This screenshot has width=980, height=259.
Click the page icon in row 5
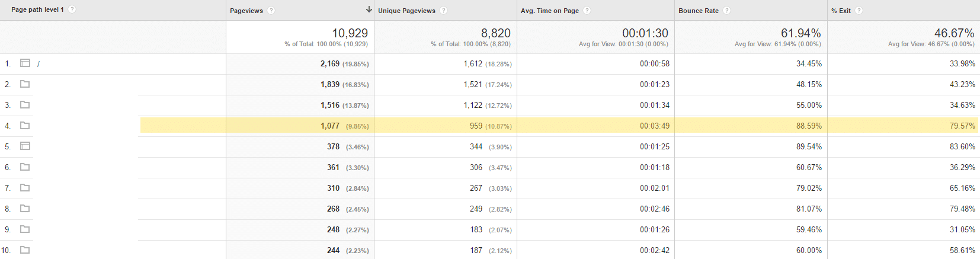(x=25, y=146)
